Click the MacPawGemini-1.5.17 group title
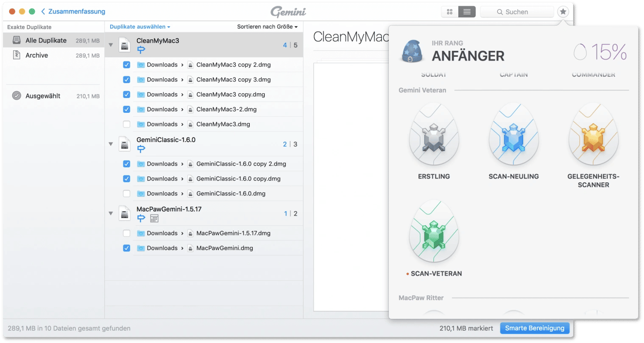 pyautogui.click(x=169, y=209)
